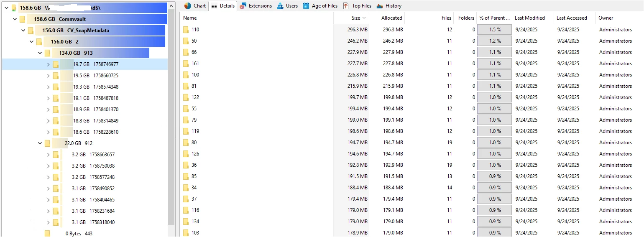Image resolution: width=644 pixels, height=237 pixels.
Task: Collapse the 912 folder node
Action: (x=40, y=143)
